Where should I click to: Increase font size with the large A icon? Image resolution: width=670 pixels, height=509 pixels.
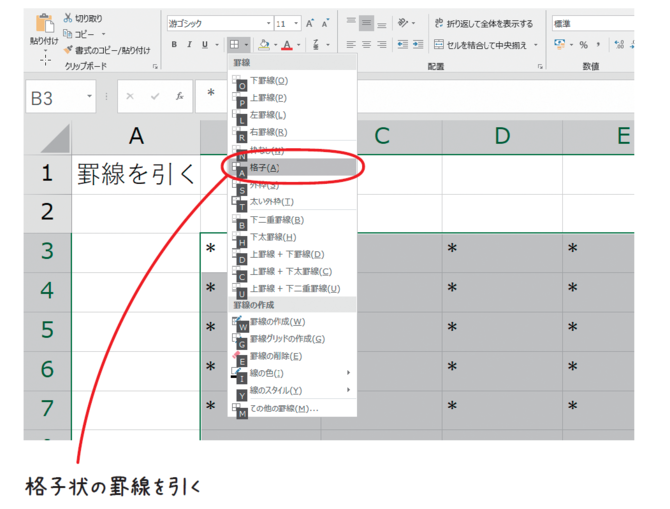[310, 24]
